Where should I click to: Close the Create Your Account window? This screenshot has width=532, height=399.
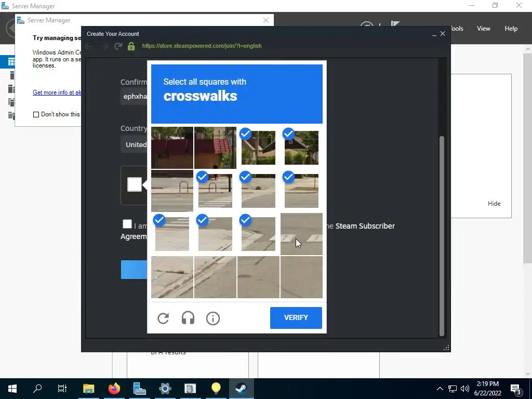click(x=443, y=34)
